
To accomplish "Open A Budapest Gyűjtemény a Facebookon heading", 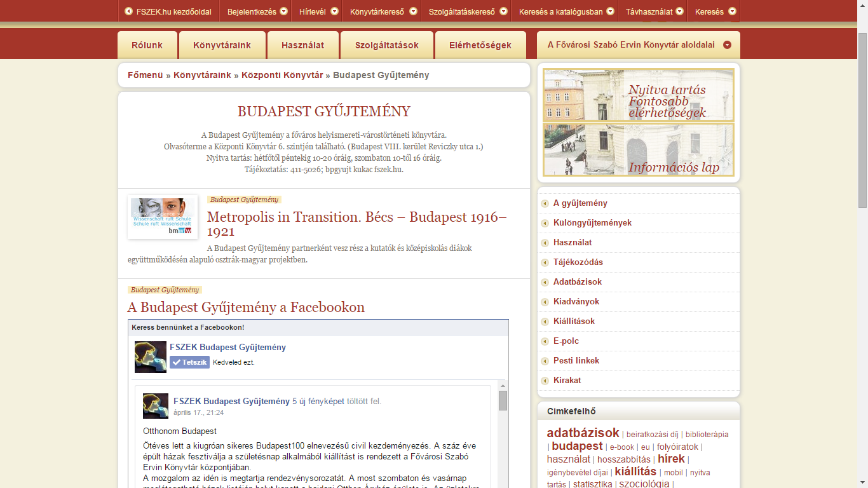I will pos(246,308).
